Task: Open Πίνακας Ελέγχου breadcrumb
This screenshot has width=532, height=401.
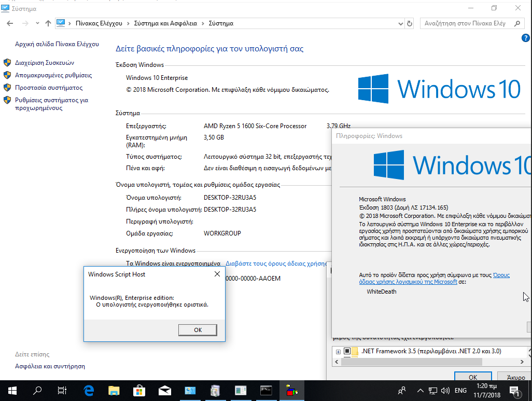Action: click(99, 23)
